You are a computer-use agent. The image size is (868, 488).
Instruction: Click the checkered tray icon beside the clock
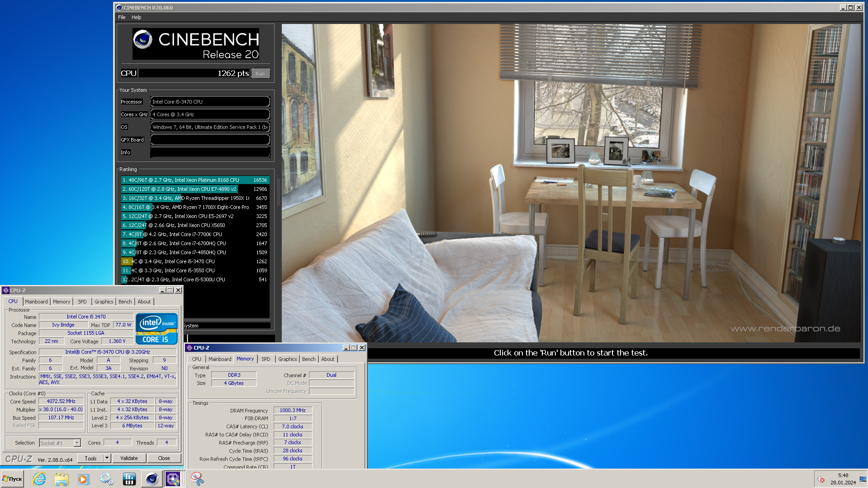pos(863,479)
